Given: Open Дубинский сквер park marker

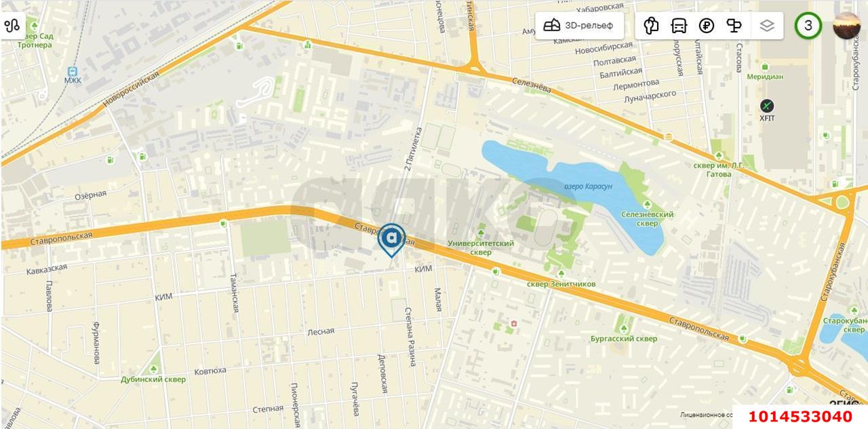Looking at the screenshot, I should tap(154, 369).
